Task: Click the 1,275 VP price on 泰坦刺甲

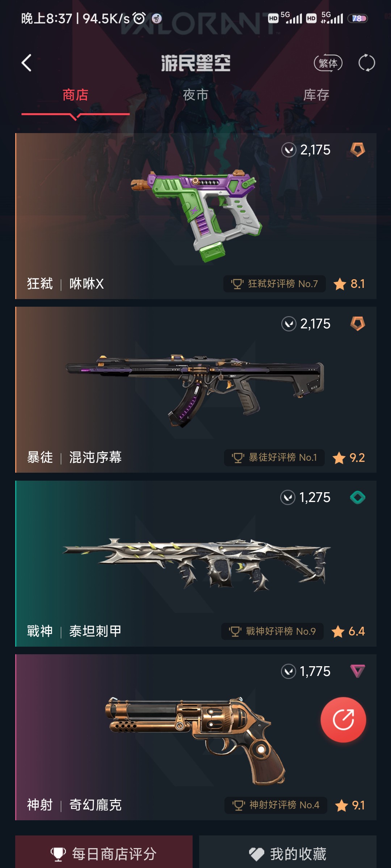Action: (x=305, y=497)
